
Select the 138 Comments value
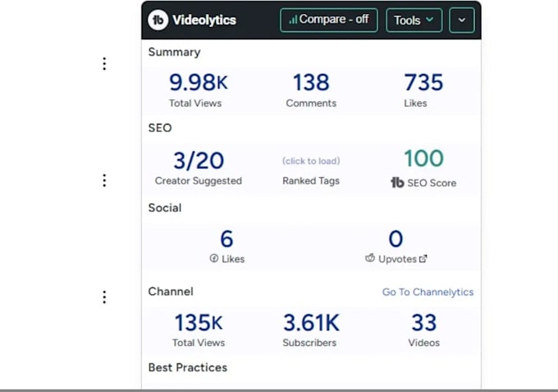coord(311,82)
